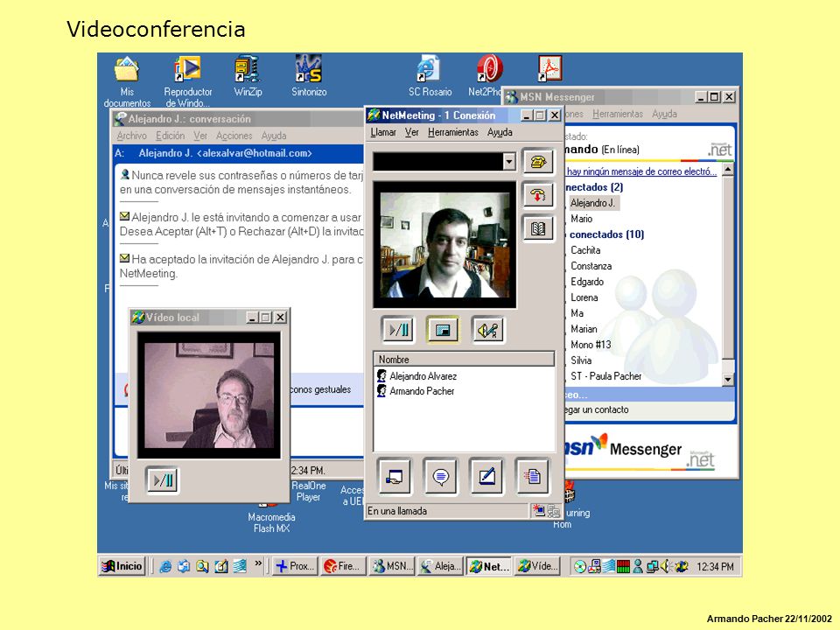
Task: Collapse the online contacts (2) group
Action: pos(593,187)
